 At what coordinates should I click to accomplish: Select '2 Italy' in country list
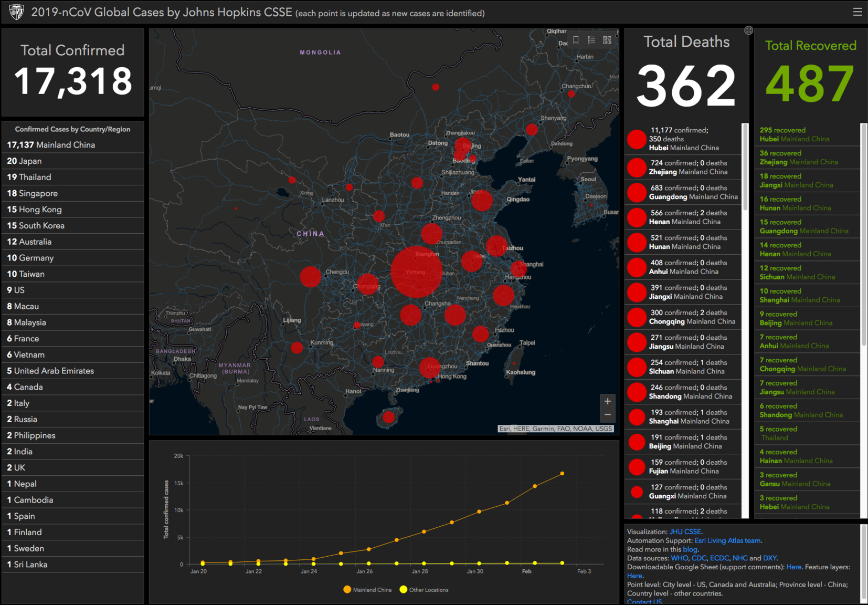click(x=72, y=403)
